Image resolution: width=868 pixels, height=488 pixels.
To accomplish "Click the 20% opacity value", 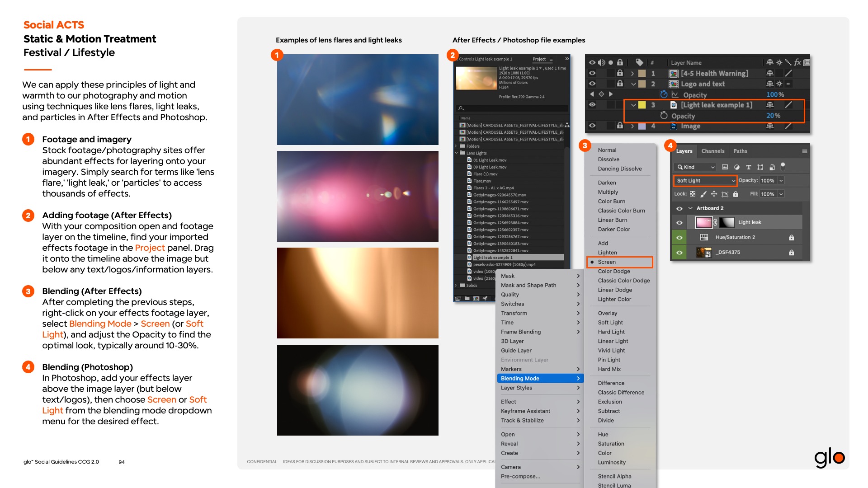I will pos(773,116).
